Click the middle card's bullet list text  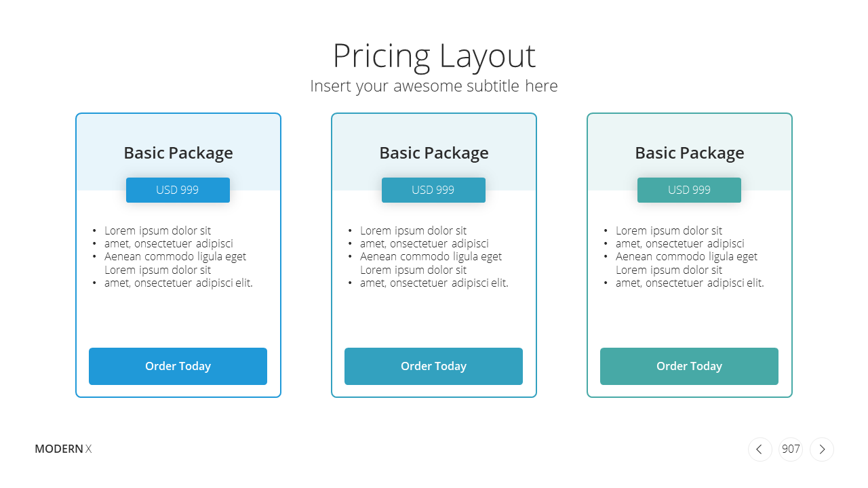[x=429, y=256]
